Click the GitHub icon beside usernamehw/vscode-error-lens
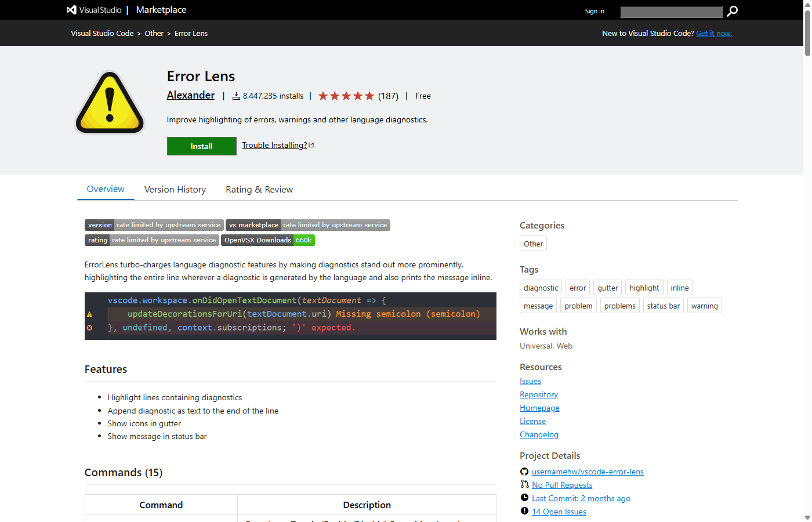Viewport: 812px width, 522px height. 524,472
